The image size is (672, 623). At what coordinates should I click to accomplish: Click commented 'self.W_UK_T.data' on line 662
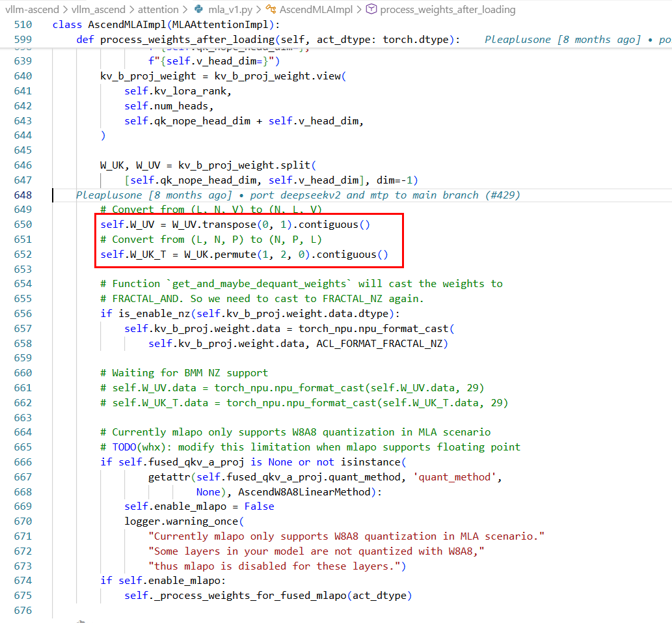click(160, 403)
